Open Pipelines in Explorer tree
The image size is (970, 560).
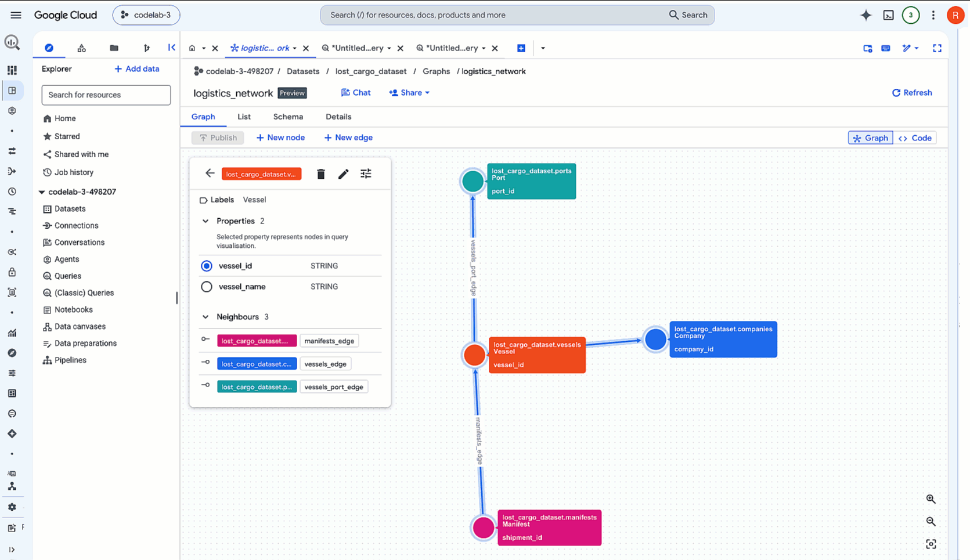coord(70,360)
